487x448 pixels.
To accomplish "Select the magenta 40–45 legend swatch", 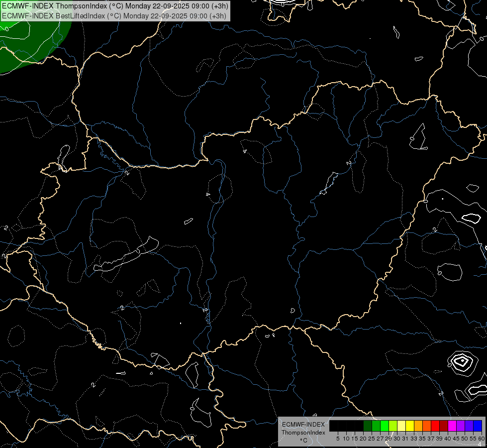I will (452, 426).
